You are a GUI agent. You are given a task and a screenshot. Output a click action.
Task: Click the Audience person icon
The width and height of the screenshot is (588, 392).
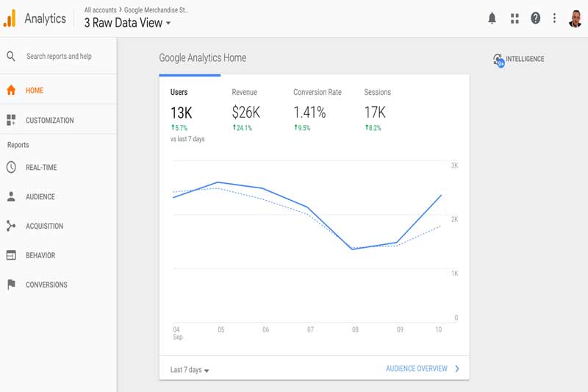click(x=11, y=196)
